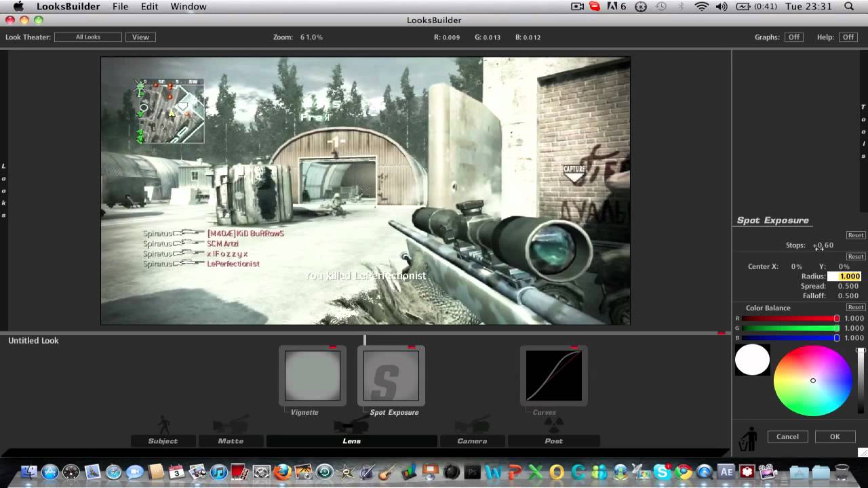Viewport: 868px width, 488px height.
Task: Reset the Stops value
Action: click(x=856, y=235)
